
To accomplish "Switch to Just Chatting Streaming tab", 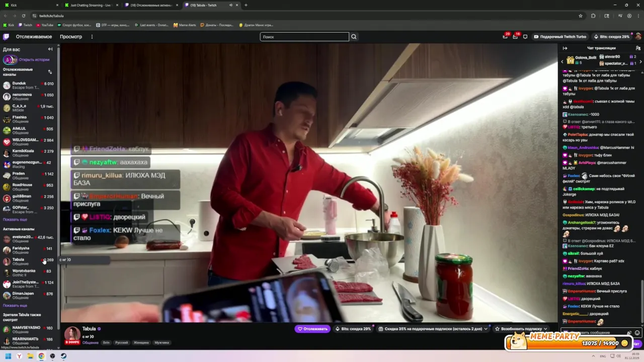I will click(x=92, y=5).
